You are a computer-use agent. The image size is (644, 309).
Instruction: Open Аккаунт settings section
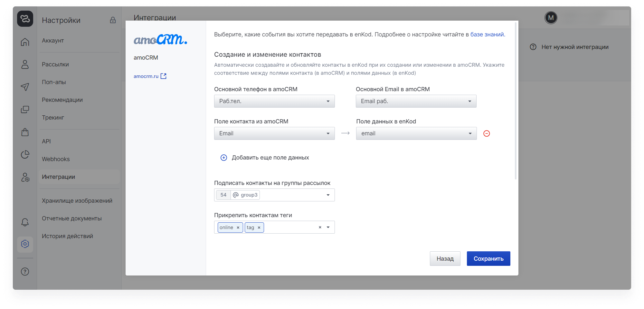(x=53, y=41)
